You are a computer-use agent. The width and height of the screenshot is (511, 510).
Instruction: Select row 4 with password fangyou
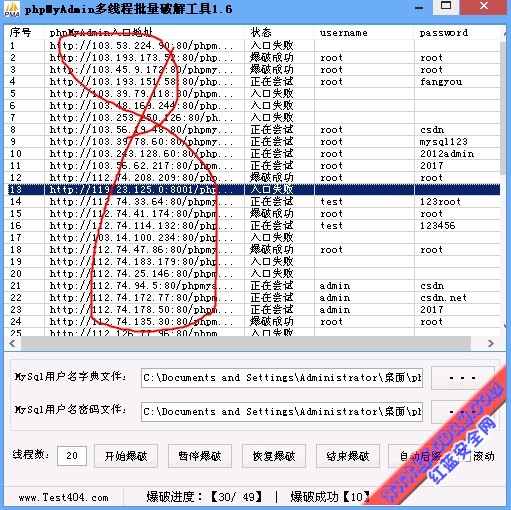[x=252, y=82]
